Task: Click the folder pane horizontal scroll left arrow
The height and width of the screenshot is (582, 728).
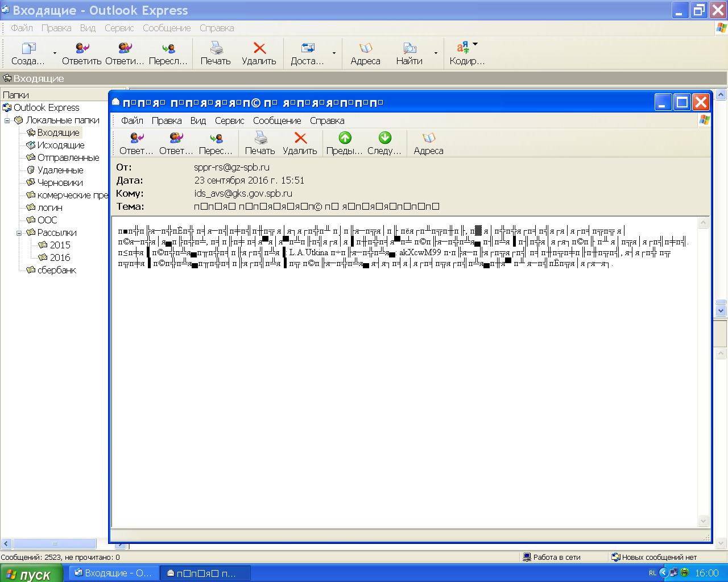Action: click(6, 544)
